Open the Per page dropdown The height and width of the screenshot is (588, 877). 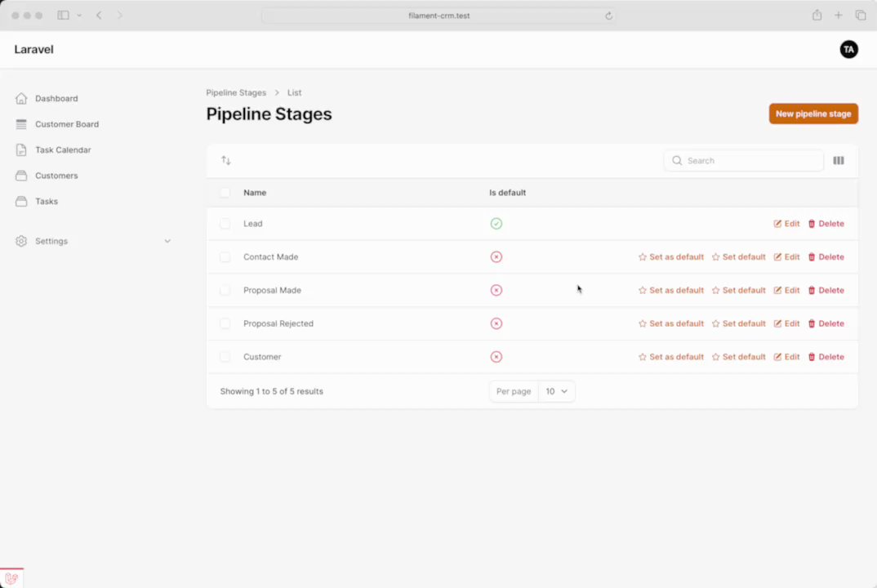(556, 391)
